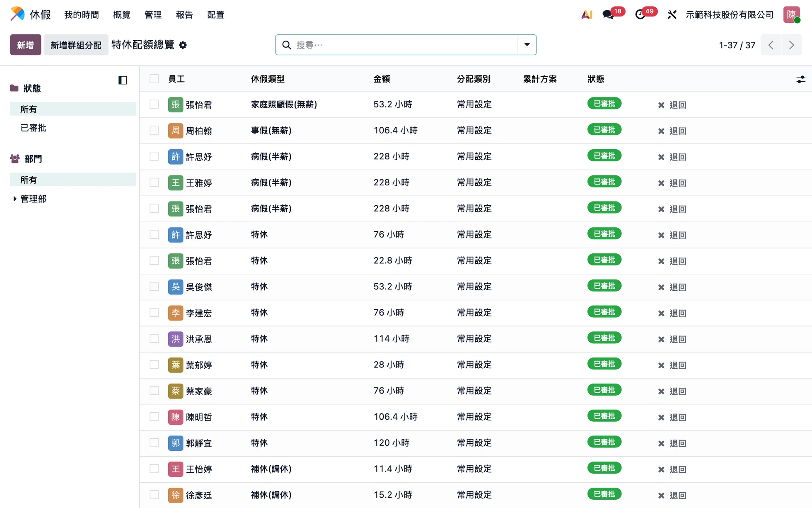Open the activities clock icon with 49 badge

(x=640, y=15)
